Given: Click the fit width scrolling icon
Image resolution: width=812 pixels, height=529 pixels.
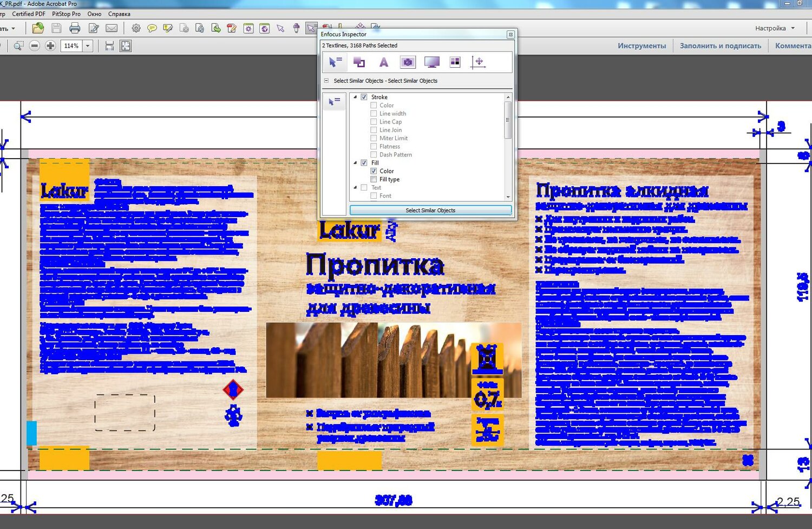Looking at the screenshot, I should [109, 46].
